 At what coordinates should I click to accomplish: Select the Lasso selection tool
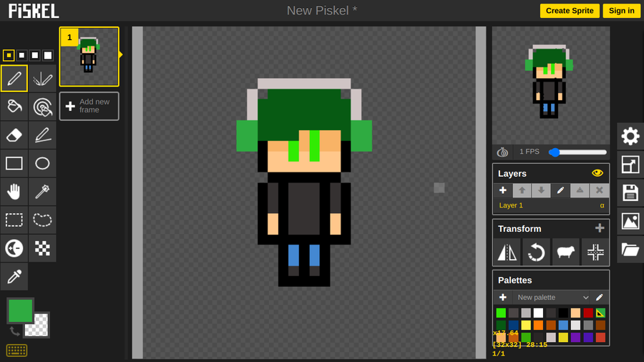(42, 220)
